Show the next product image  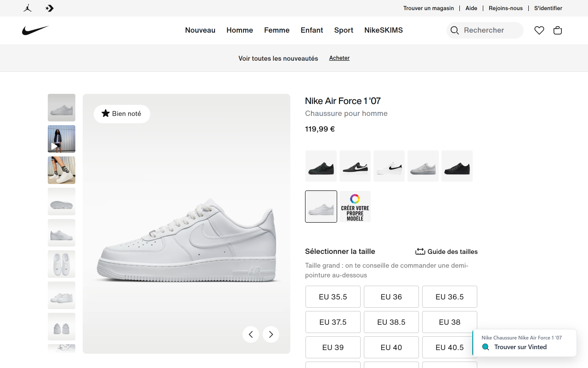point(271,334)
